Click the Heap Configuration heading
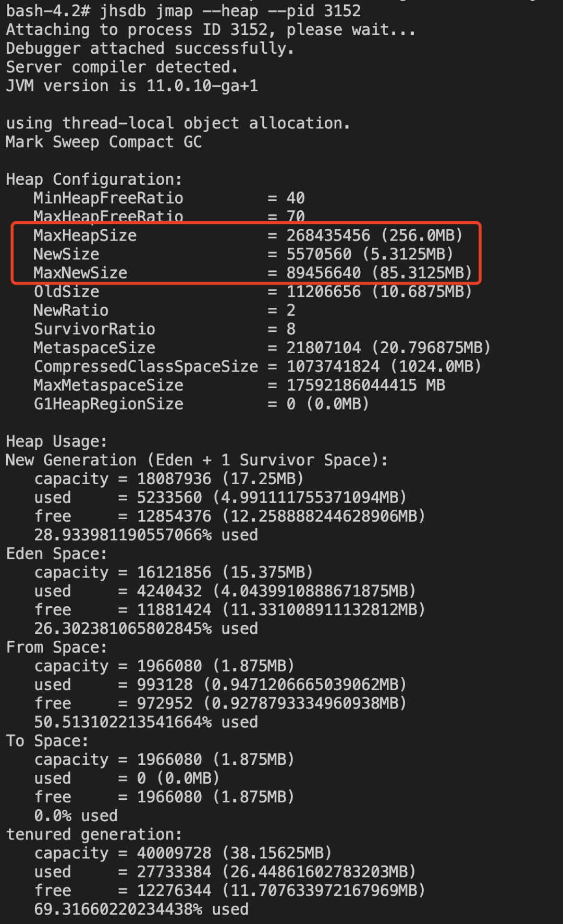Image resolution: width=563 pixels, height=924 pixels. 94,179
